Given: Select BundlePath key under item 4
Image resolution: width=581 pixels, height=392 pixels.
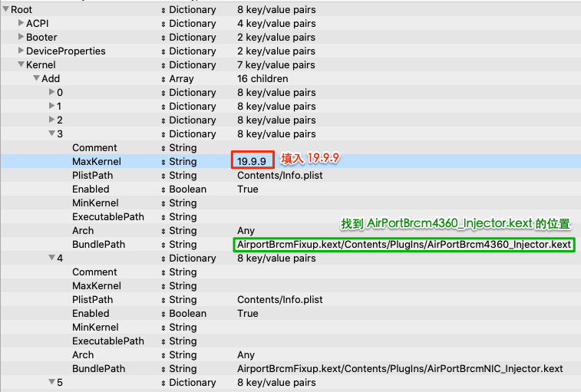Looking at the screenshot, I should point(98,369).
